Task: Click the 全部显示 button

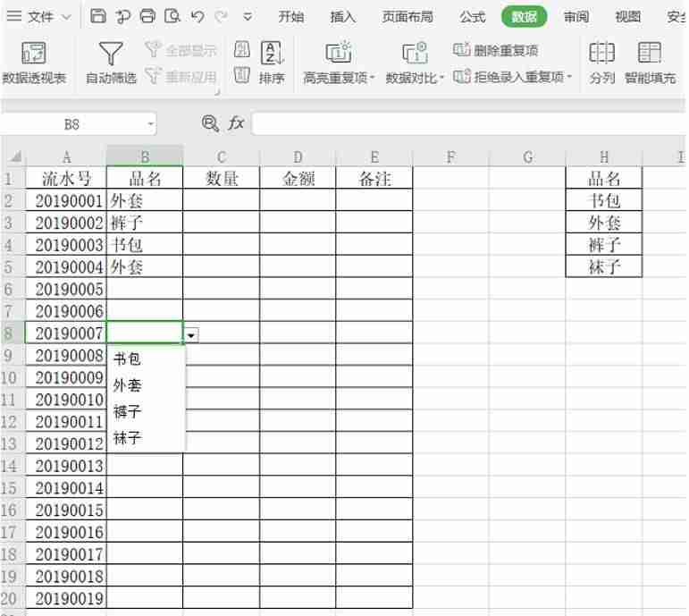Action: pos(181,50)
